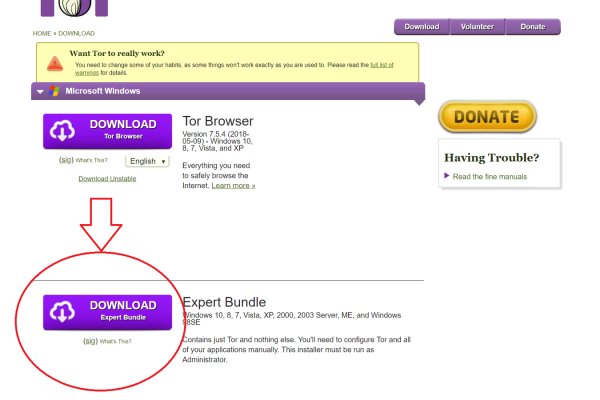Open the Volunteer tab in top navigation
The image size is (600, 400).
[x=477, y=27]
